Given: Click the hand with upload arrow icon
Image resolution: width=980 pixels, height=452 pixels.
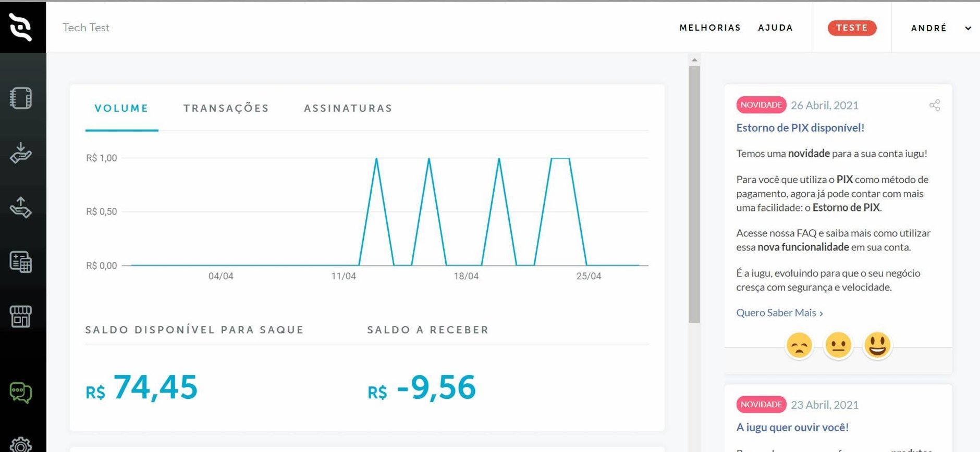Looking at the screenshot, I should pyautogui.click(x=21, y=207).
